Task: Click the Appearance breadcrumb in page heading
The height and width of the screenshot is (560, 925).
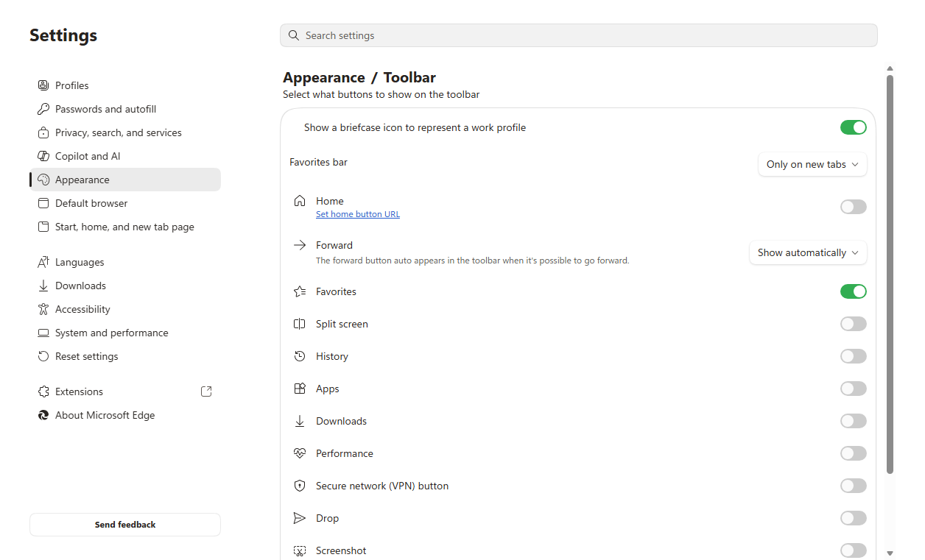Action: pyautogui.click(x=324, y=77)
